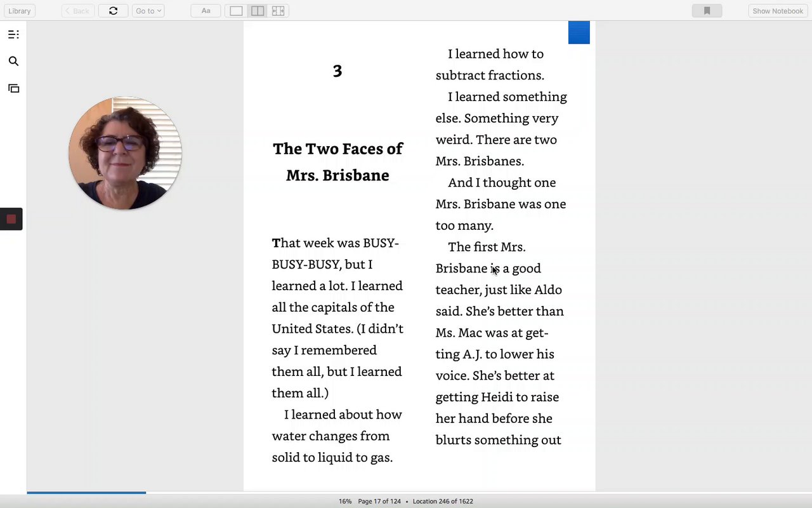Image resolution: width=812 pixels, height=508 pixels.
Task: Click the webcam video thumbnail
Action: pos(125,153)
